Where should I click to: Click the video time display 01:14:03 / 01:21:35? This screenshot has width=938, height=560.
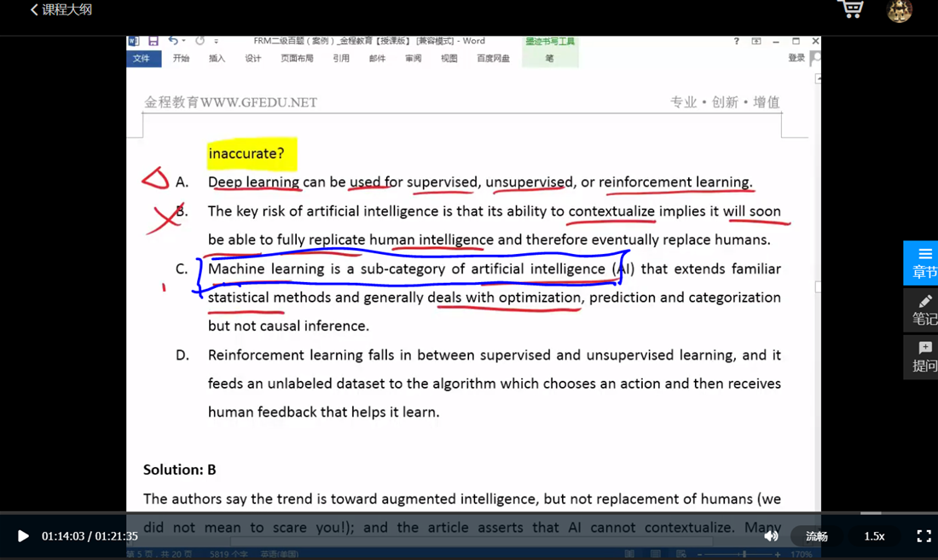90,536
